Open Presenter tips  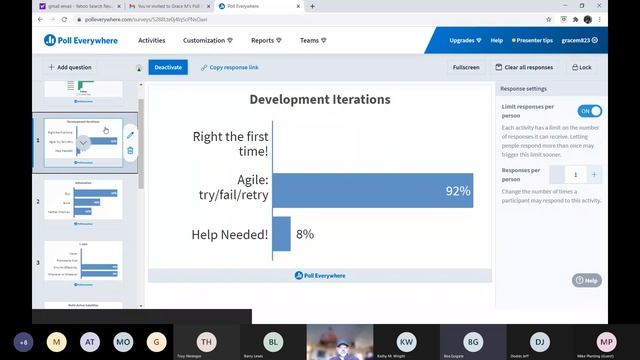click(532, 40)
